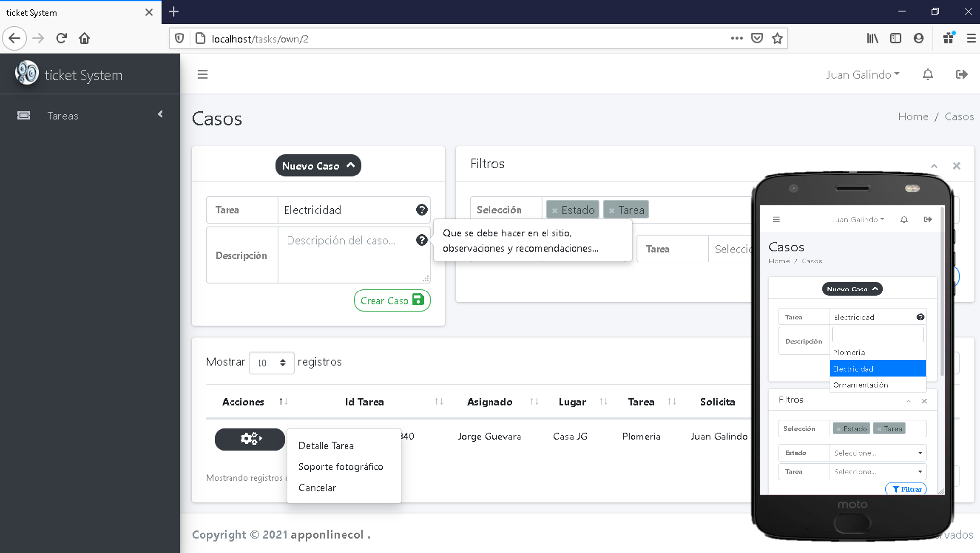Open Estado Seleccione dropdown in phone mockup

click(878, 453)
